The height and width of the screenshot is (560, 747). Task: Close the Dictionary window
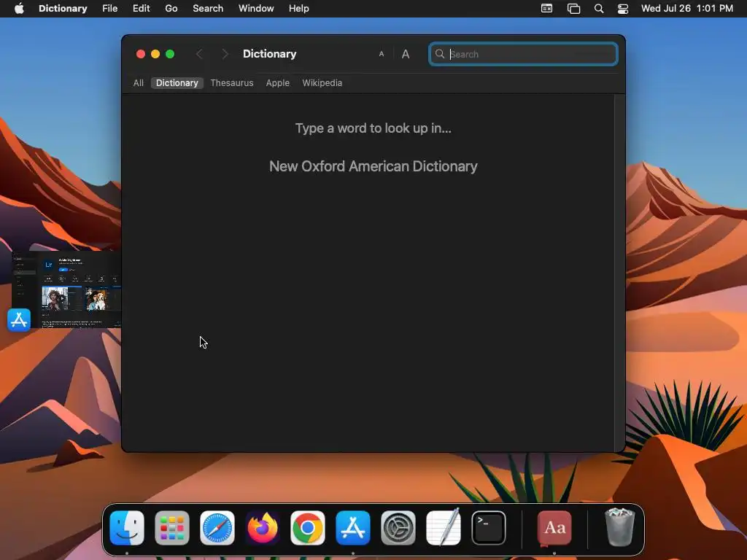(141, 54)
